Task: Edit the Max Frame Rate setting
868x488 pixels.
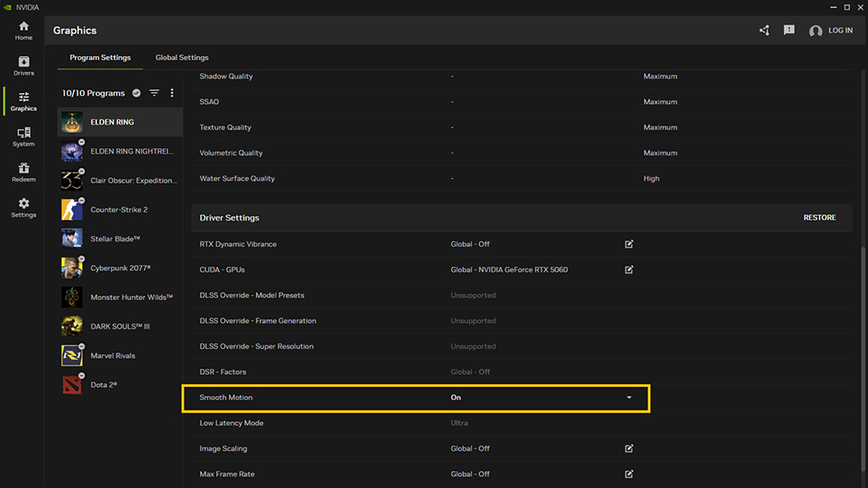Action: click(x=629, y=474)
